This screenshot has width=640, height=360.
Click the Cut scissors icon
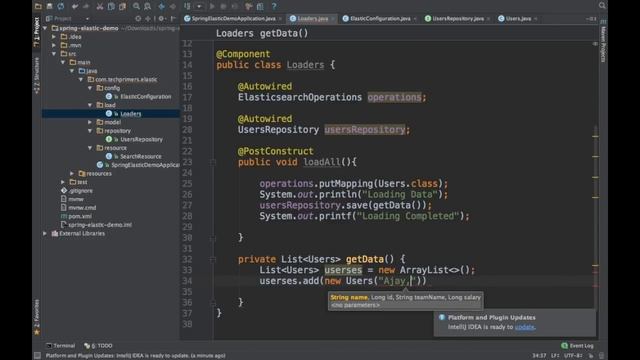coord(100,6)
